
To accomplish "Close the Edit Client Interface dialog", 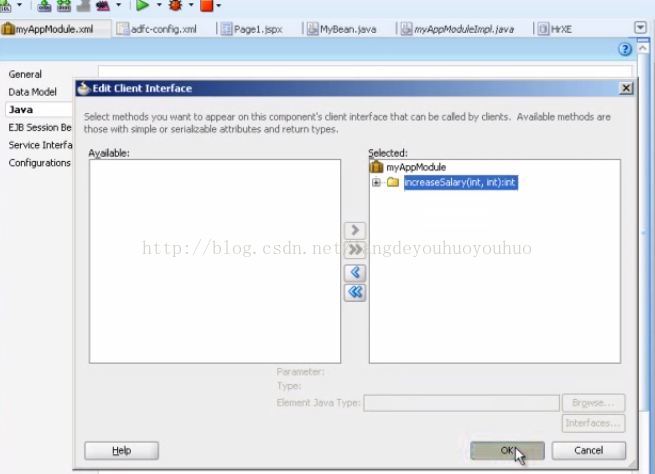I will pyautogui.click(x=626, y=88).
